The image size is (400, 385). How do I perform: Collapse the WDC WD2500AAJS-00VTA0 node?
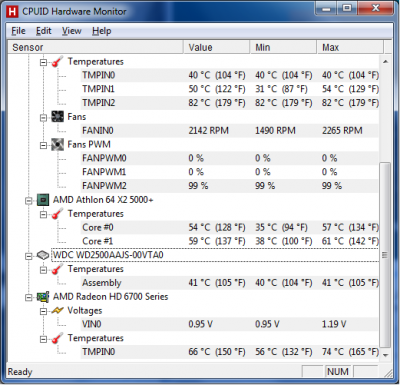pyautogui.click(x=29, y=256)
